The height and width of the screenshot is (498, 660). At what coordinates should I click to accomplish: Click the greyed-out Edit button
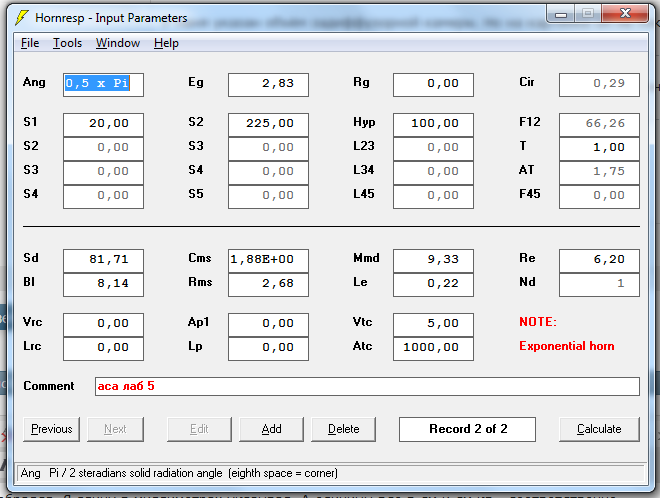click(x=199, y=429)
